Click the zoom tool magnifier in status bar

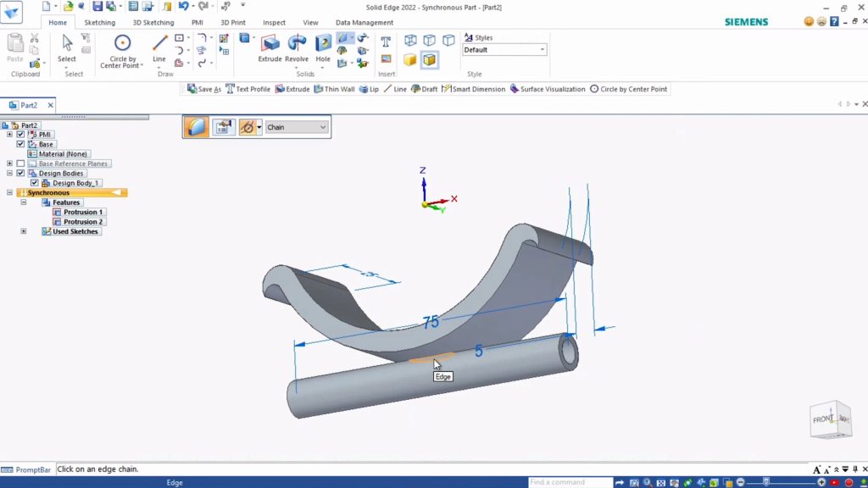tap(647, 483)
